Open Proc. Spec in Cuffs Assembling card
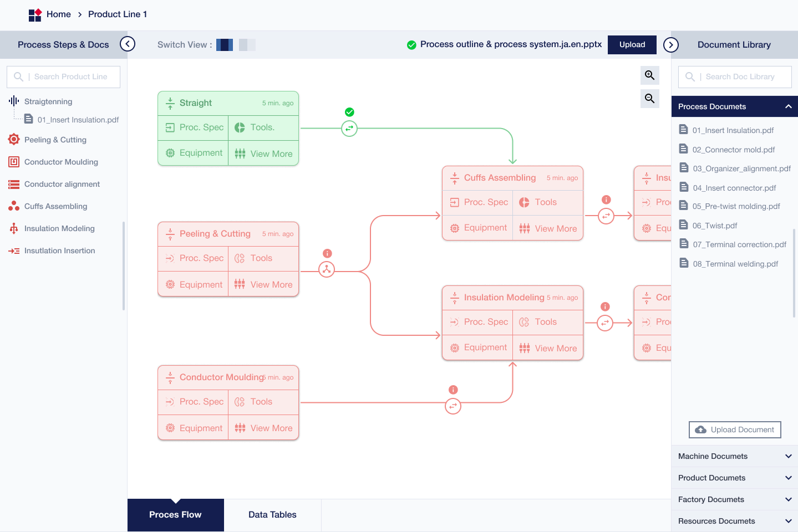 (477, 202)
